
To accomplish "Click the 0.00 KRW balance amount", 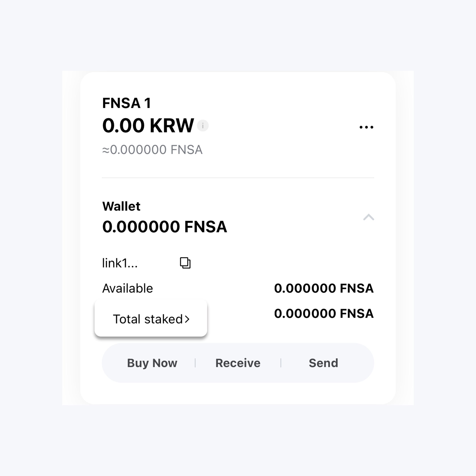I will pyautogui.click(x=148, y=126).
